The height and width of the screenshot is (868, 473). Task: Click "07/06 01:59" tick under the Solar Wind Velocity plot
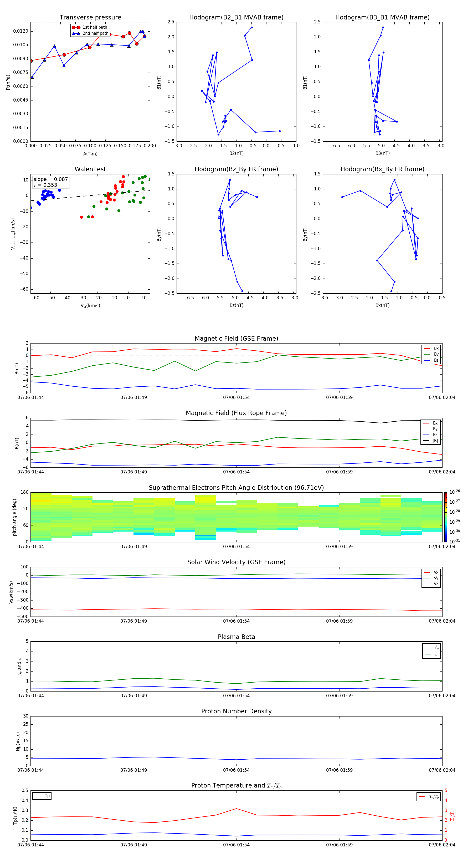(x=339, y=621)
